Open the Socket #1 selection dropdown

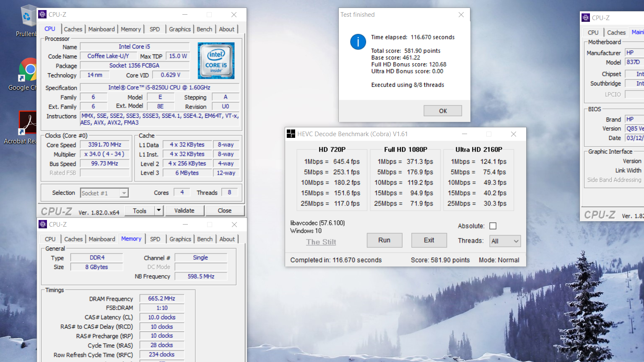[x=104, y=193]
